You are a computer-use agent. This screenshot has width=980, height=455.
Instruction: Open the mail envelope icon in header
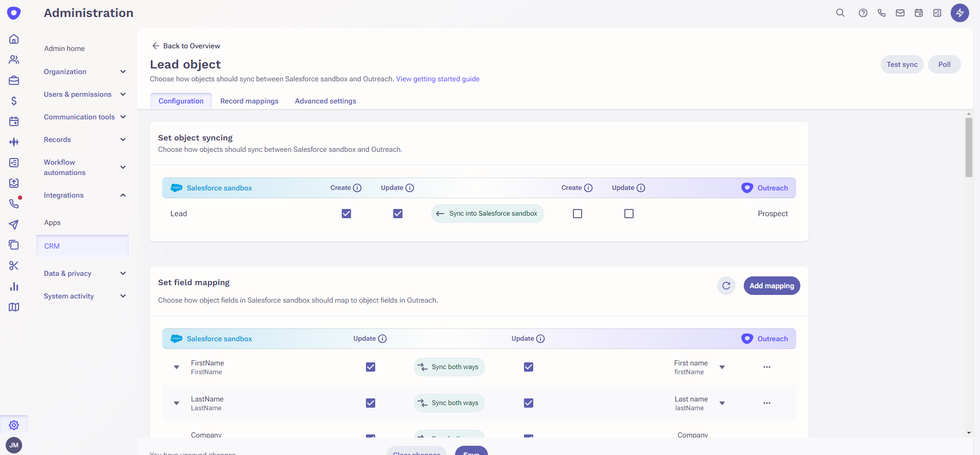900,13
